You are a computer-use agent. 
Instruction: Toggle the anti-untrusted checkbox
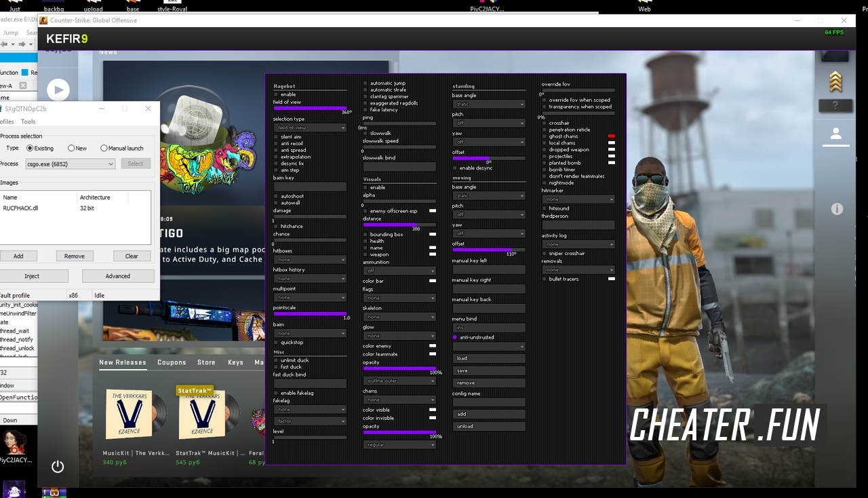(455, 337)
